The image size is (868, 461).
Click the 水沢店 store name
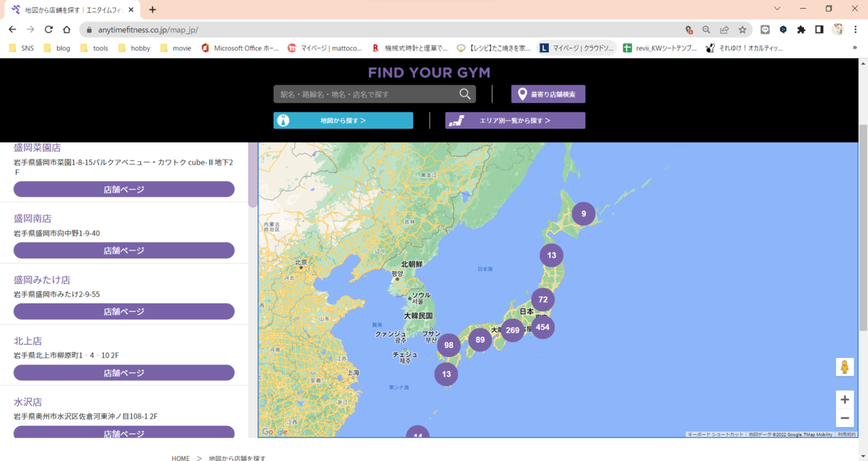pyautogui.click(x=27, y=401)
